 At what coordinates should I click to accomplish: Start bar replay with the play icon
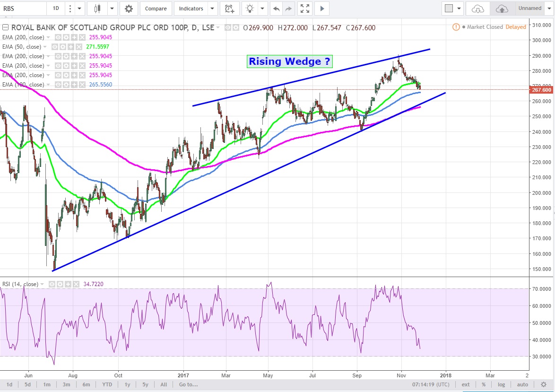coord(322,9)
